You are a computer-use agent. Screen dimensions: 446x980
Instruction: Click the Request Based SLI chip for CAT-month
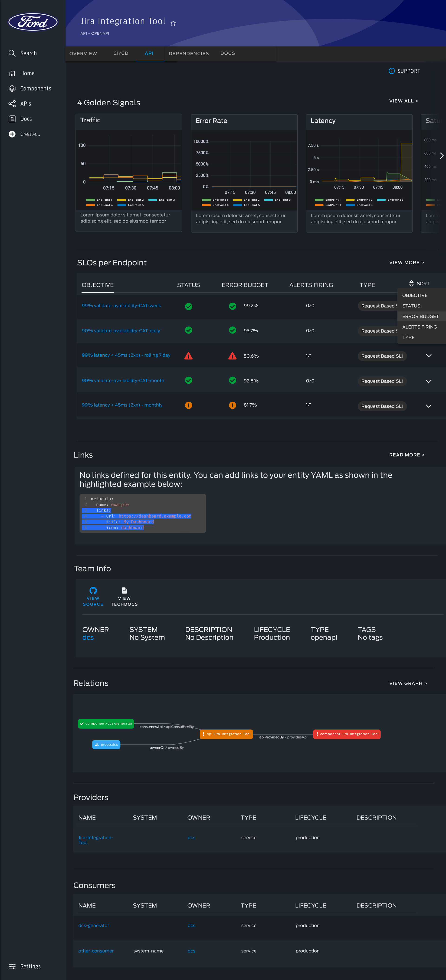pos(382,381)
